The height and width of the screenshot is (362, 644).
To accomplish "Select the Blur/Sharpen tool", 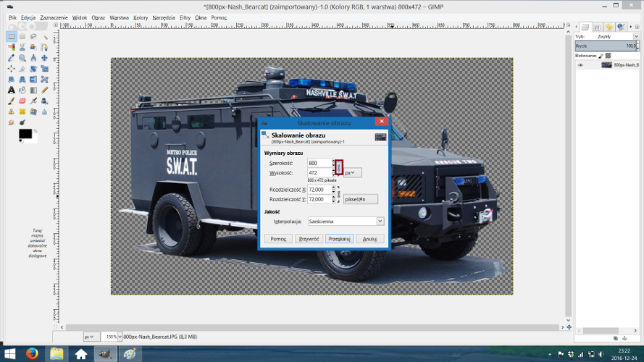I will pyautogui.click(x=44, y=111).
